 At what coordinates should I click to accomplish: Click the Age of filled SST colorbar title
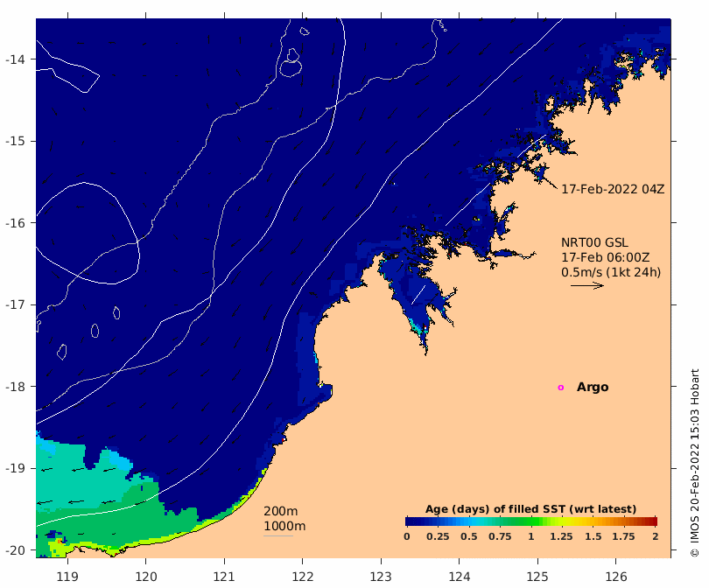[x=530, y=509]
